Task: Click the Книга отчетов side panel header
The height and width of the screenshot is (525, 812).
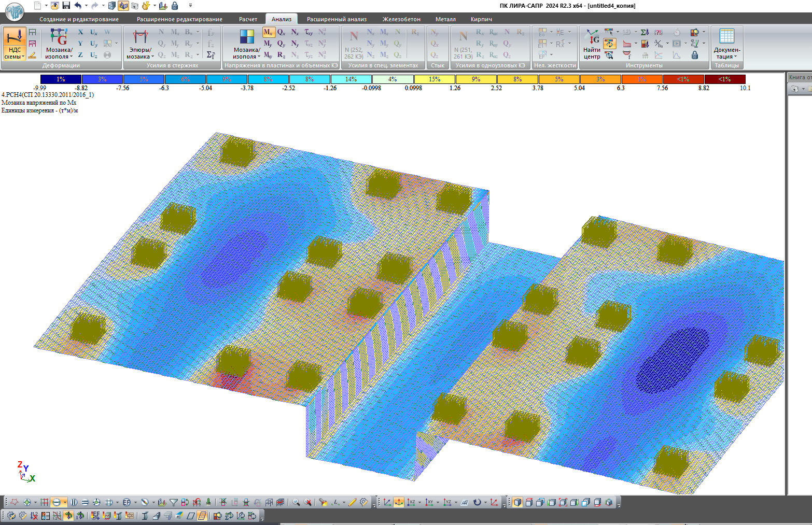Action: 800,77
